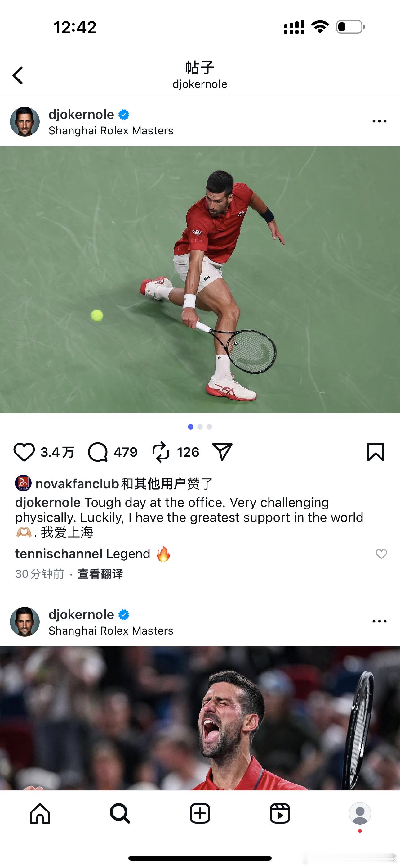This screenshot has width=400, height=868.
Task: Tap the repost arrows icon beside 126
Action: pos(161,452)
